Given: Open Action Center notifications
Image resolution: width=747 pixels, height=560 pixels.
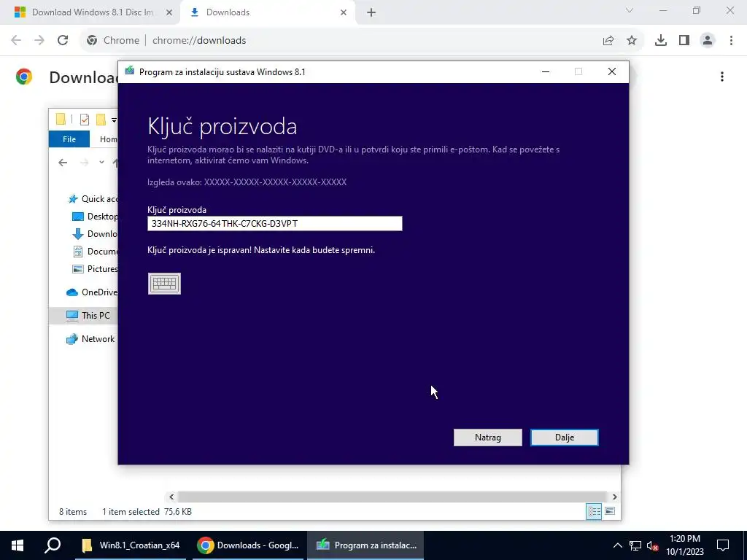Looking at the screenshot, I should click(723, 545).
